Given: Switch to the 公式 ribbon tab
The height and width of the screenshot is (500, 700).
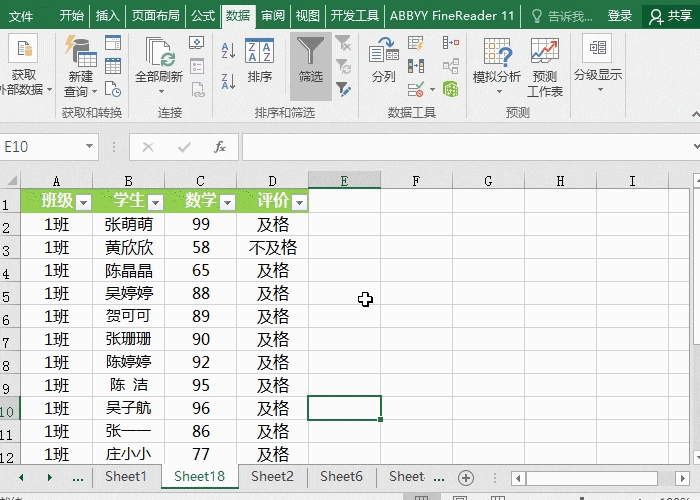Looking at the screenshot, I should pyautogui.click(x=203, y=16).
